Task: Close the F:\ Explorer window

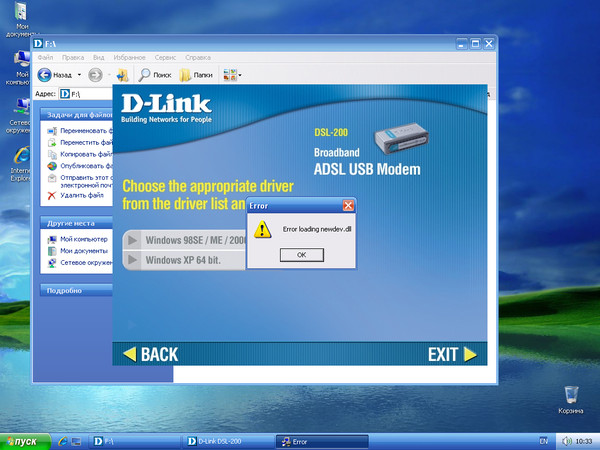Action: tap(489, 44)
